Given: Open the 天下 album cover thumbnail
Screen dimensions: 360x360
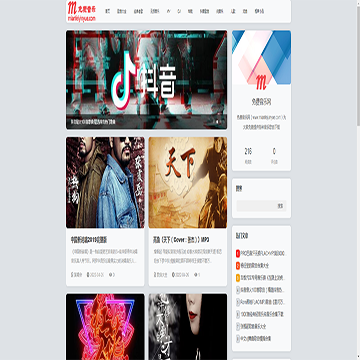Looking at the screenshot, I should pos(188,182).
